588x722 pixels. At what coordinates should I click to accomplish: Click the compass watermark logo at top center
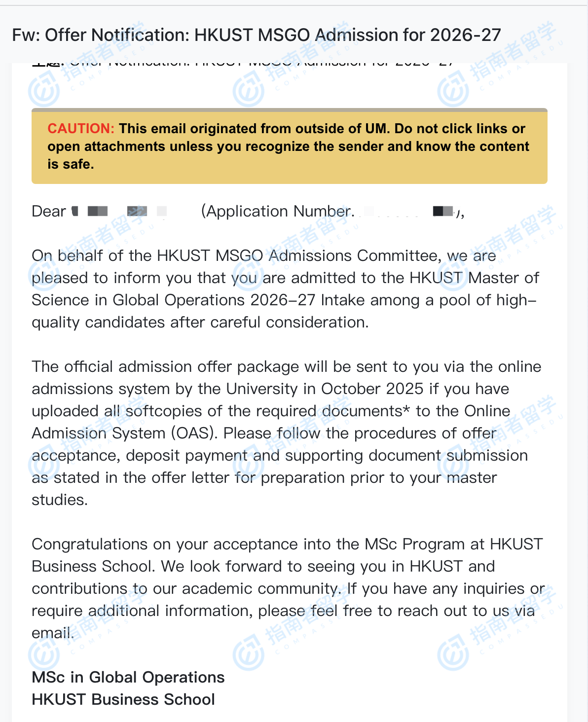tap(248, 90)
